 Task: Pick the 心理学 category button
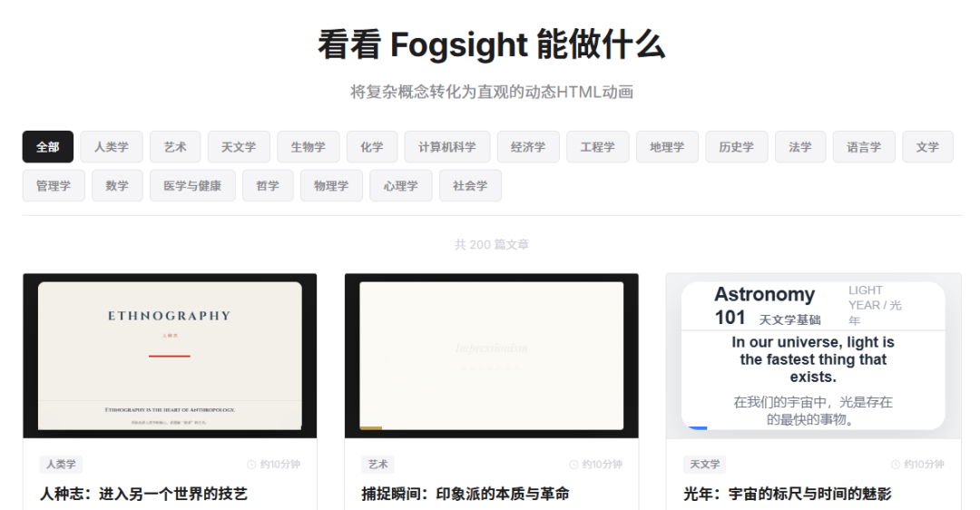tap(401, 186)
